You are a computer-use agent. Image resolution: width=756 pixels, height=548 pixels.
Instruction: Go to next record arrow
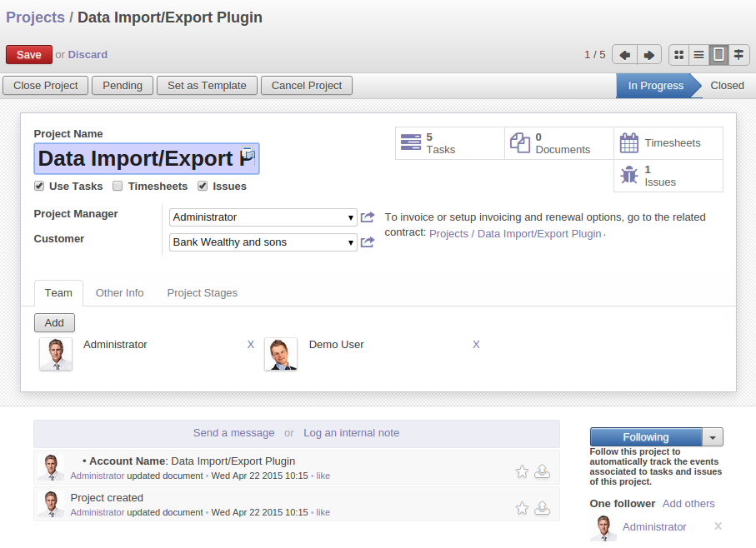tap(650, 55)
